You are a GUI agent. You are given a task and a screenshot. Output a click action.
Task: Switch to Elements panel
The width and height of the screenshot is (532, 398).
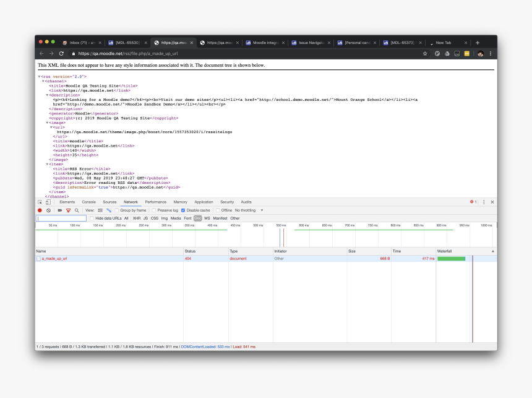click(67, 202)
